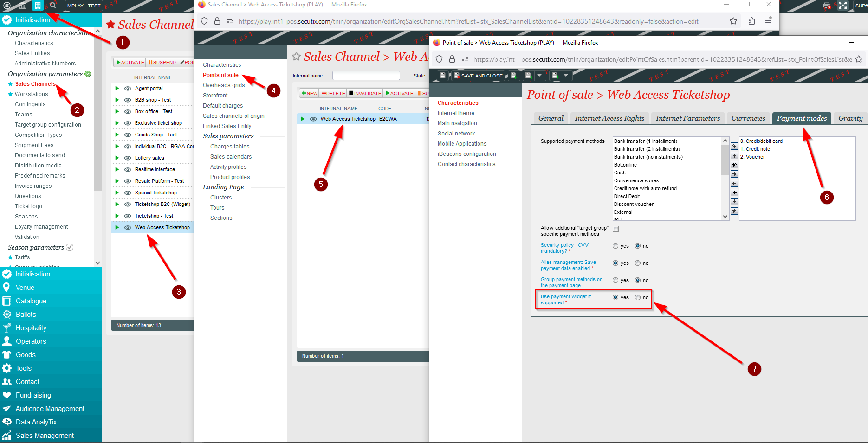This screenshot has width=868, height=443.
Task: Toggle eye icon for Agent portal row
Action: [x=128, y=88]
